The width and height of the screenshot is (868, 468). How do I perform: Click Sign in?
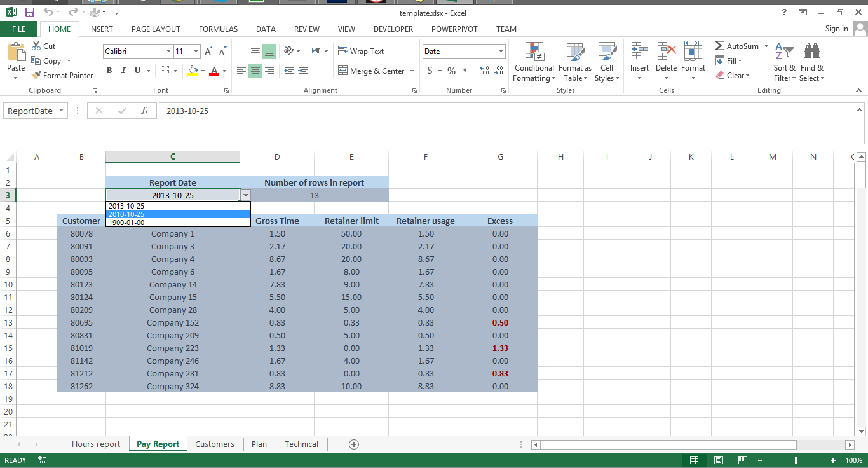(x=836, y=29)
